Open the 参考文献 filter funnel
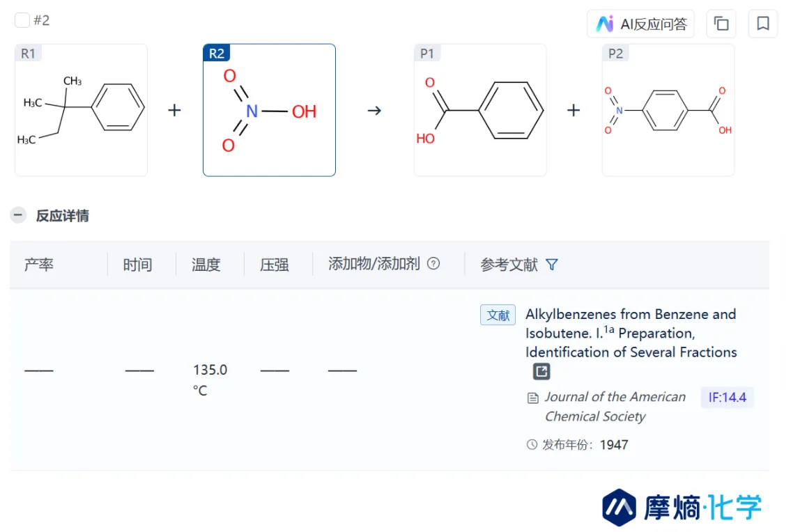800x532 pixels. [x=551, y=265]
